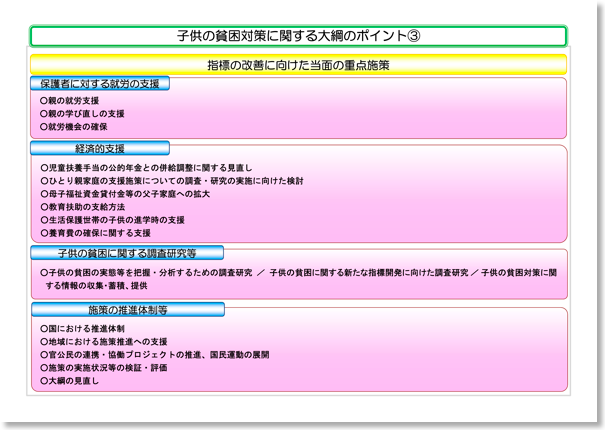Click the item 親の学び直しの支援
This screenshot has height=430, width=605.
82,114
